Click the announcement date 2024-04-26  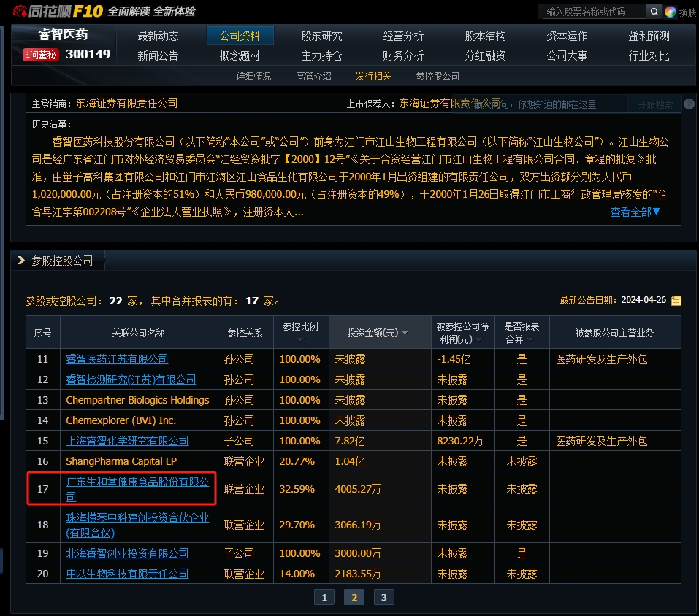coord(643,300)
